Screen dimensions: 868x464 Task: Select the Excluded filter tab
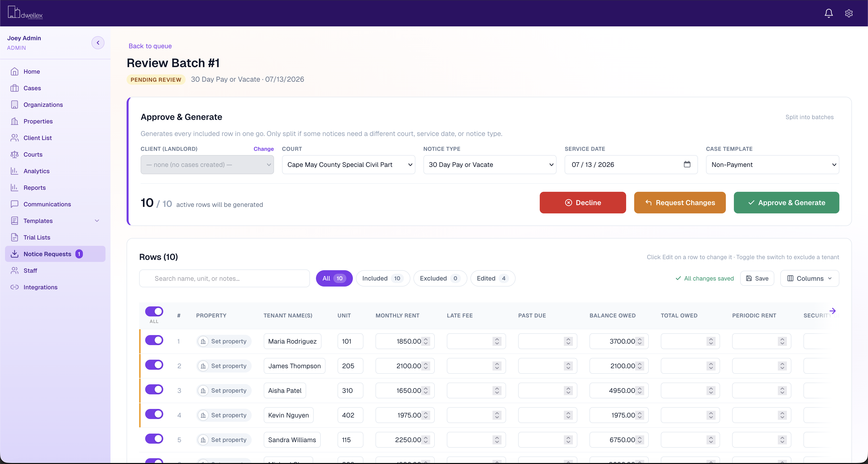tap(440, 278)
